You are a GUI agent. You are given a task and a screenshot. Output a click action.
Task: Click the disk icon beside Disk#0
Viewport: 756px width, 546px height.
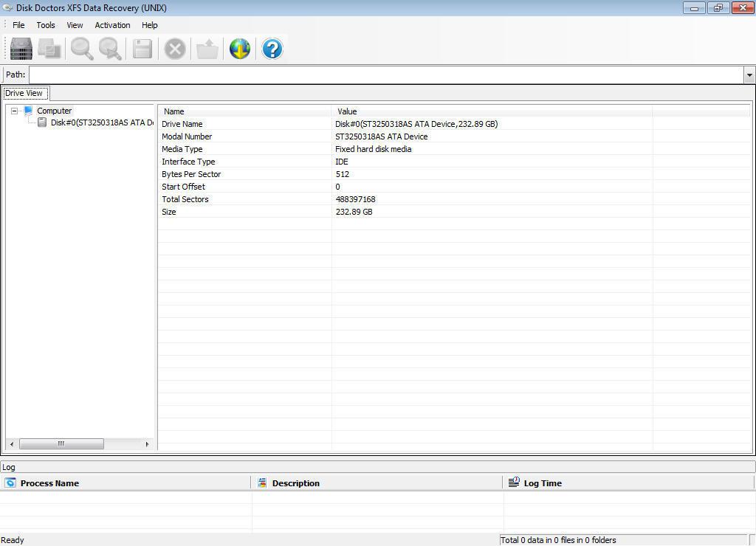coord(42,122)
